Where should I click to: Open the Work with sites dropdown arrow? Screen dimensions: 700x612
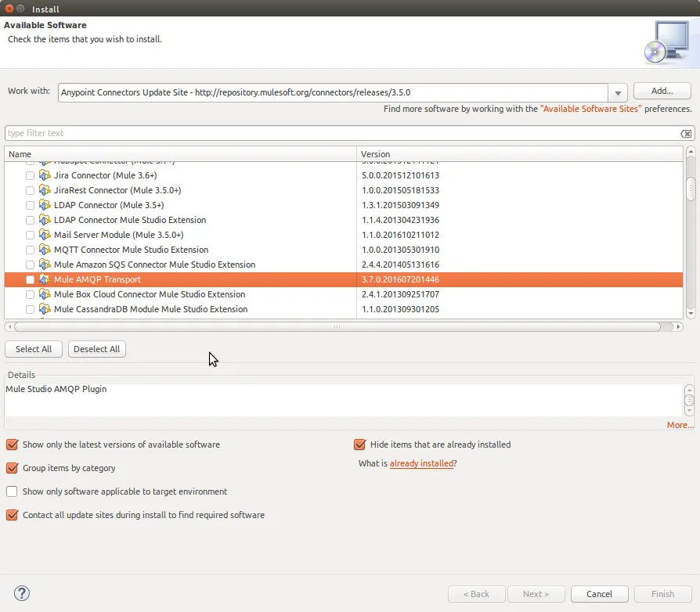click(618, 93)
